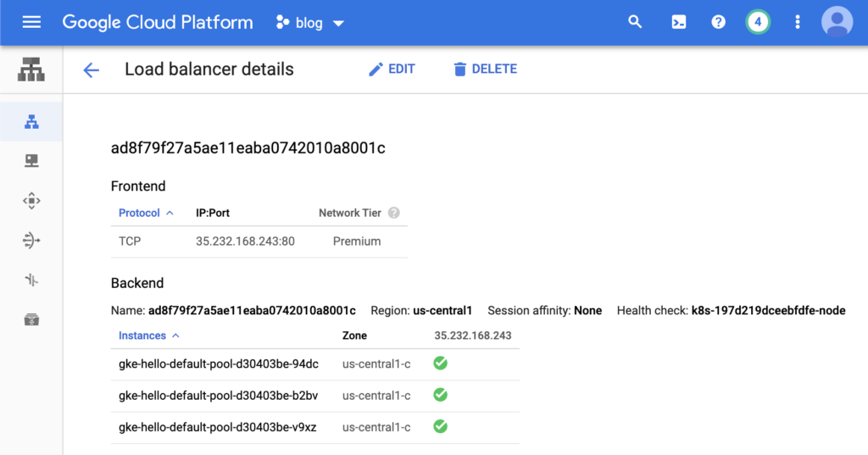The height and width of the screenshot is (455, 868).
Task: Sort by Protocol column header
Action: click(x=146, y=214)
